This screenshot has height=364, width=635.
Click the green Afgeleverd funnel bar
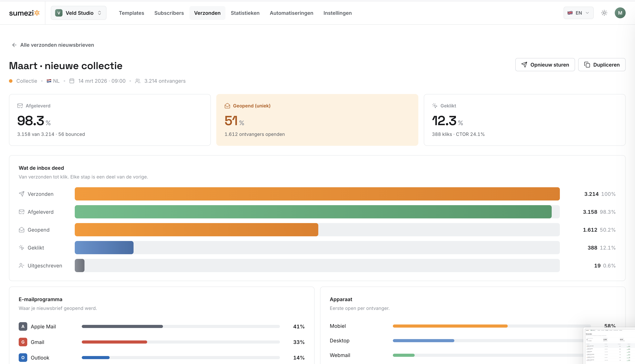(x=313, y=212)
